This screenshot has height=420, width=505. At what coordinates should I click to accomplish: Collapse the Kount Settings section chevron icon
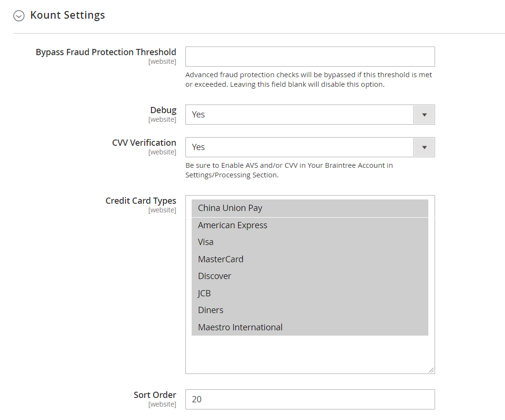pyautogui.click(x=19, y=15)
